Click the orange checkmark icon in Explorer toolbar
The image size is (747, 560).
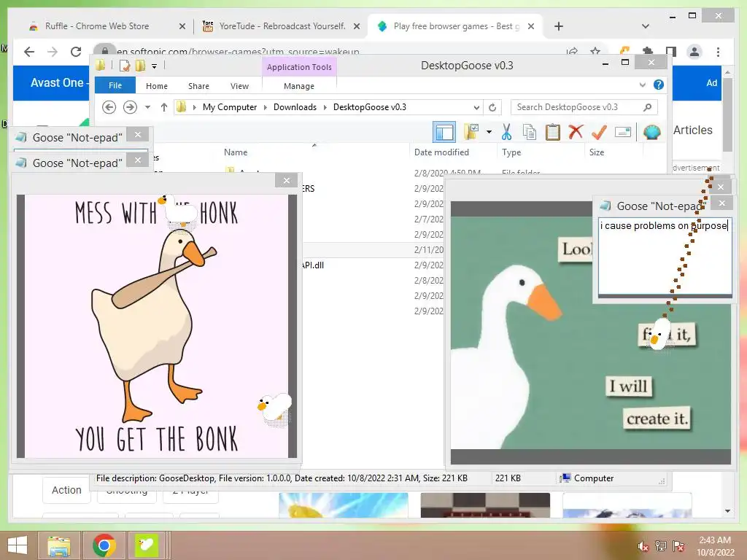[599, 132]
